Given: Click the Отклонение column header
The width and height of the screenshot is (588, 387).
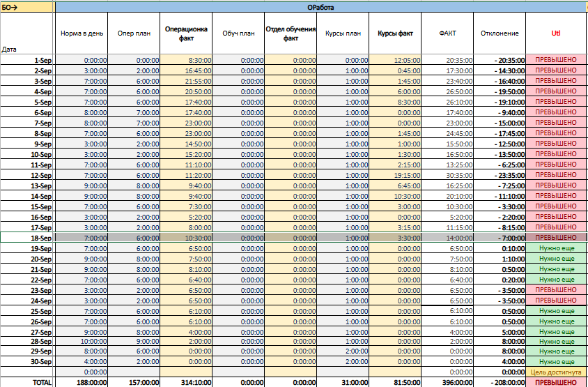Looking at the screenshot, I should click(500, 33).
